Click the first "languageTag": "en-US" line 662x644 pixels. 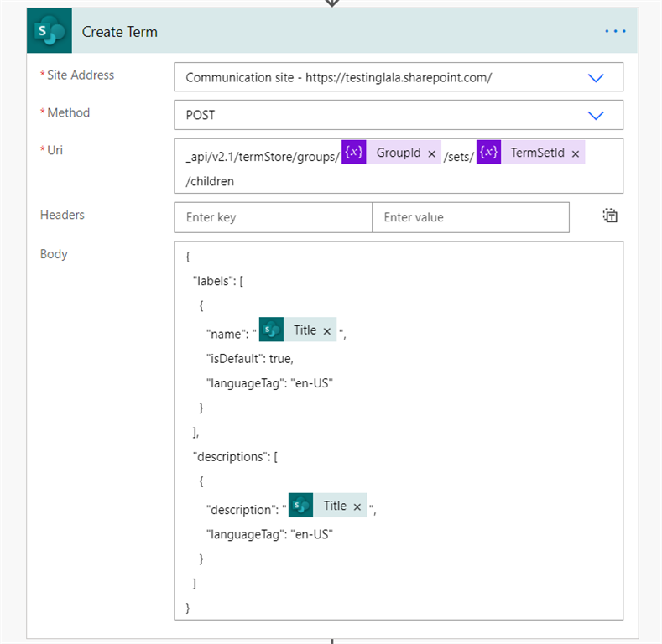[269, 383]
